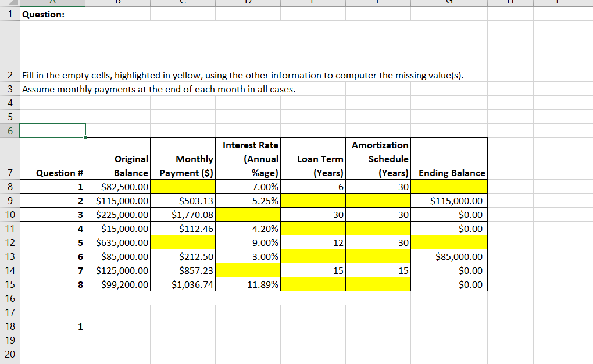Select row header 20
The height and width of the screenshot is (364, 593).
[10, 355]
